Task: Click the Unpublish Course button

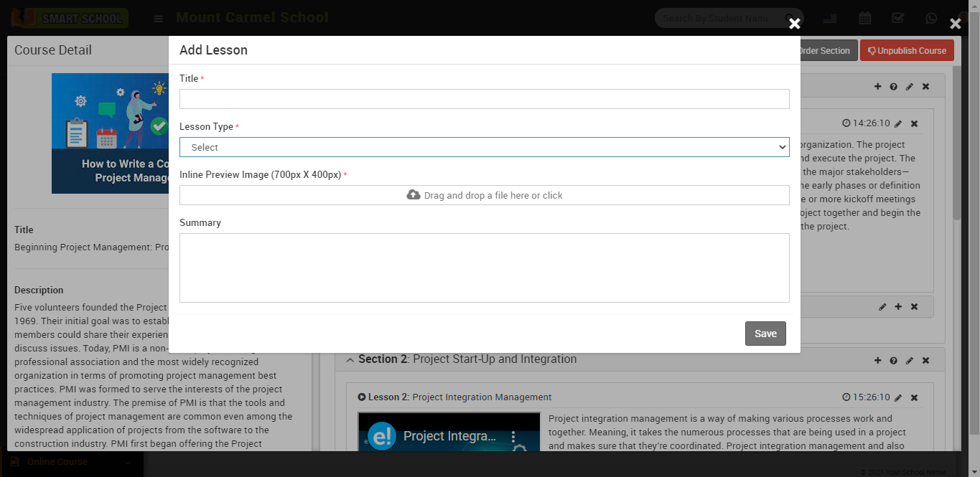Action: click(x=907, y=51)
